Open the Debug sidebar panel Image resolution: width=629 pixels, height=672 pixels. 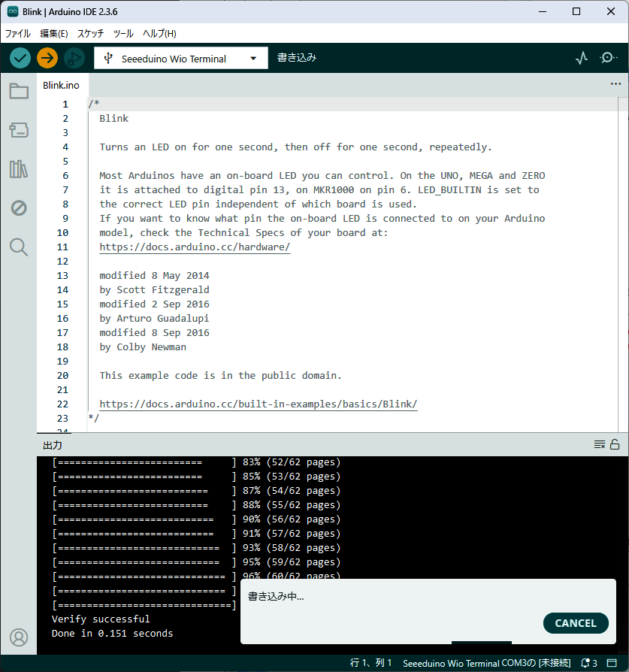point(19,208)
